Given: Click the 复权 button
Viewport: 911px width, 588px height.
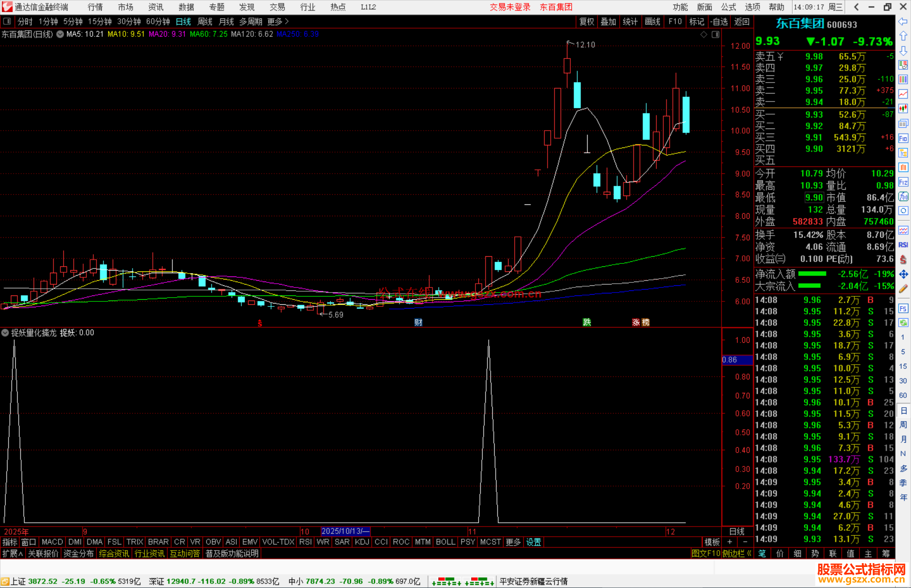Looking at the screenshot, I should (586, 21).
